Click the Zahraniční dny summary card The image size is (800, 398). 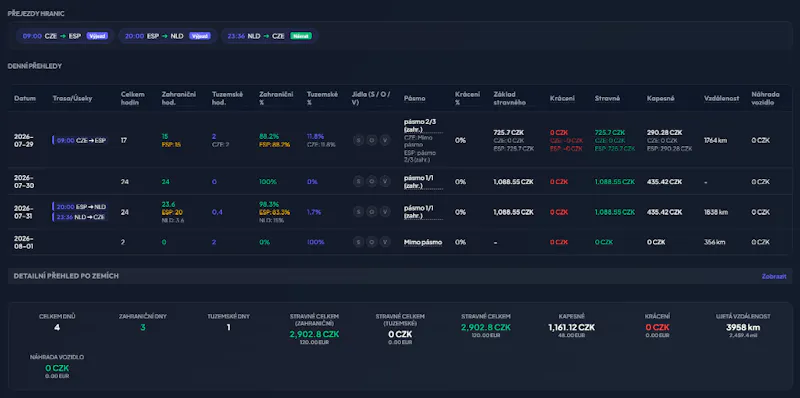pyautogui.click(x=142, y=323)
